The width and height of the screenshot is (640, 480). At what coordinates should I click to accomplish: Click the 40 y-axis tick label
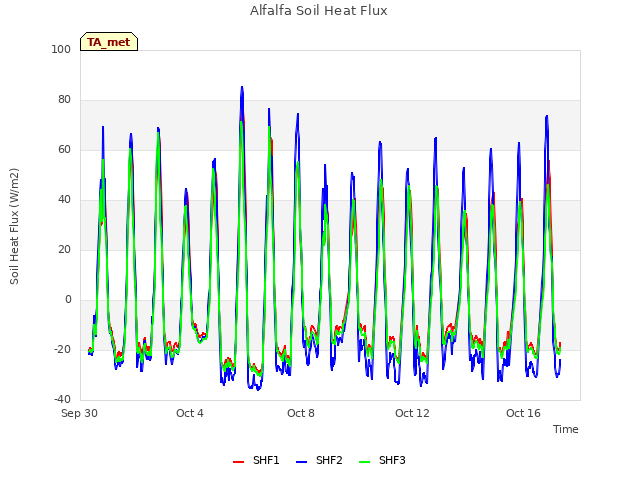64,200
